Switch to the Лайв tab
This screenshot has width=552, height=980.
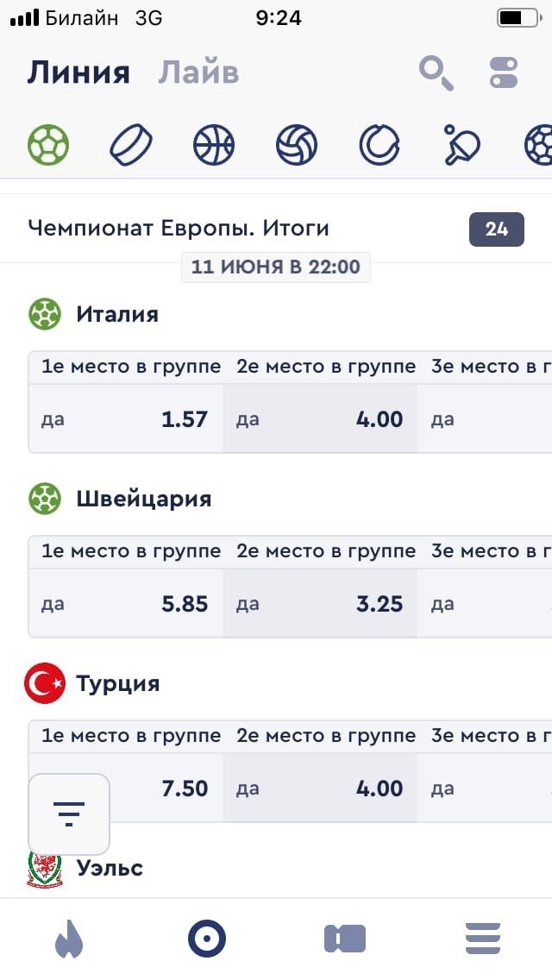pos(198,72)
